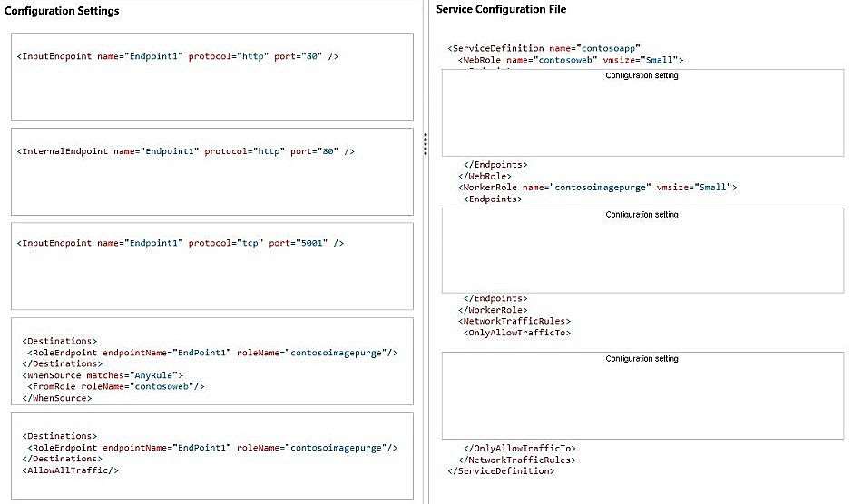Click the closing WorkerRole tag
The image size is (852, 504).
(x=493, y=310)
